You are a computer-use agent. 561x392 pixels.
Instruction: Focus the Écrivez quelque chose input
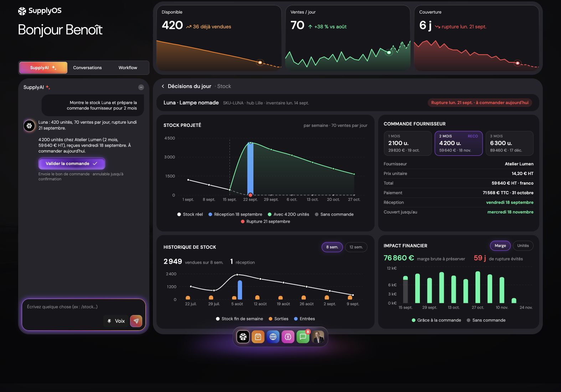pos(84,307)
